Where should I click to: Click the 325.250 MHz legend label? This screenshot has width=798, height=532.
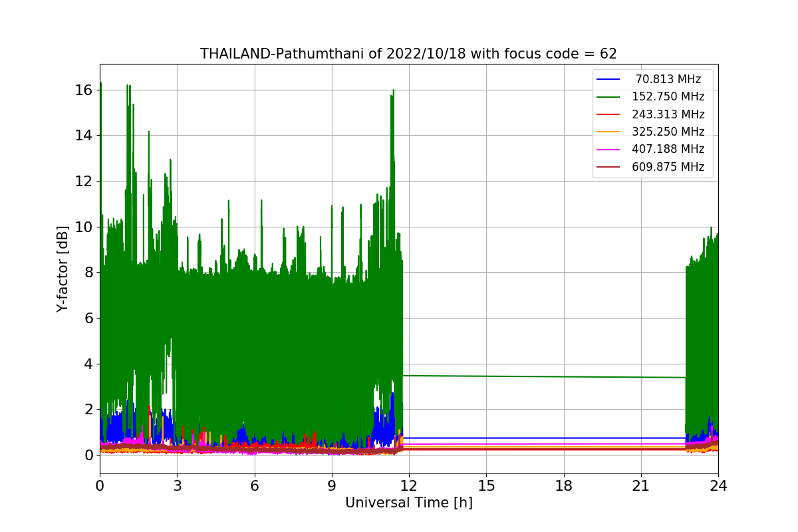click(668, 132)
